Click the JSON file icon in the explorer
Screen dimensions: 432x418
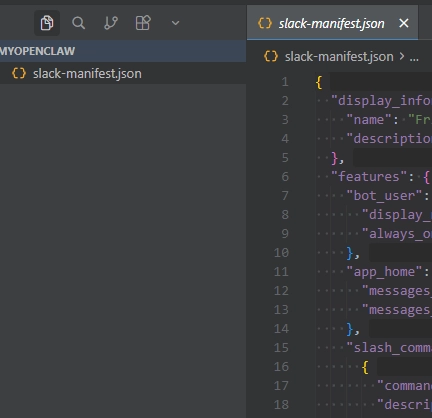(x=19, y=73)
